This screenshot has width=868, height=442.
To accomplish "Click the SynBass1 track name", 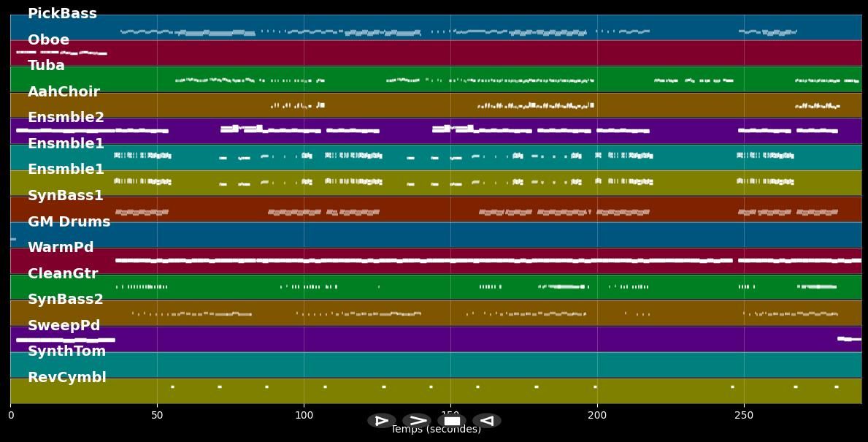I will [x=66, y=196].
